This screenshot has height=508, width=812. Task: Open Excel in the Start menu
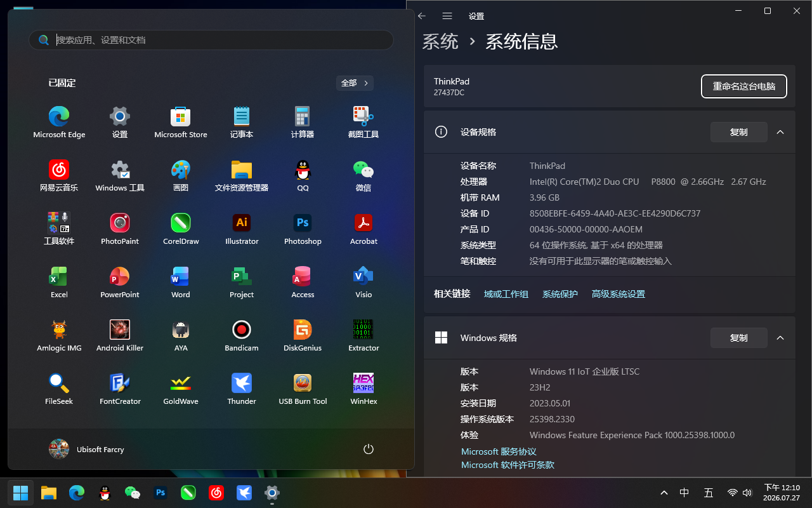59,282
